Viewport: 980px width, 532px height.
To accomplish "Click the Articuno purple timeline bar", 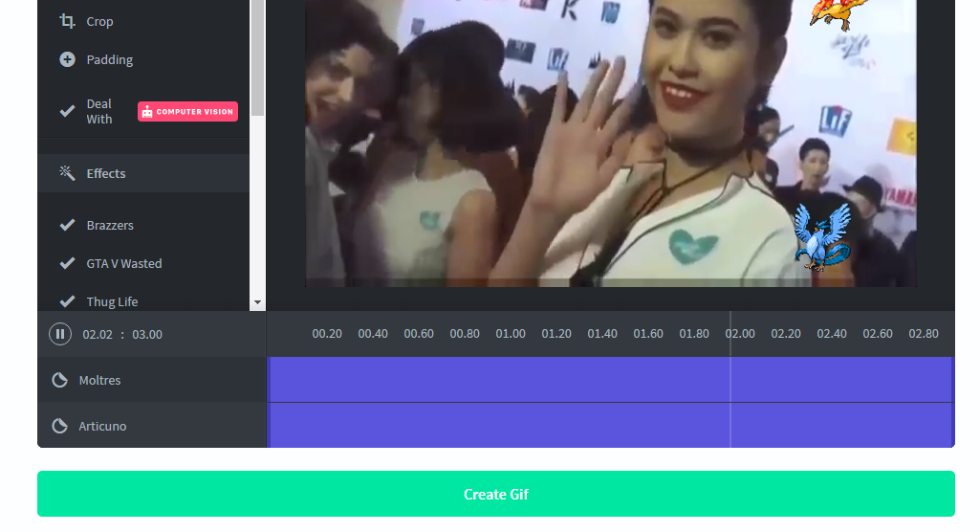I will [x=610, y=425].
